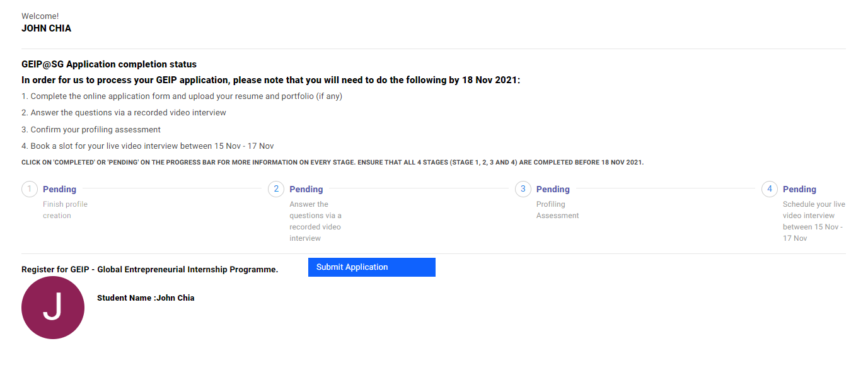Select the 'Finish profile creation' step description
This screenshot has width=868, height=370.
pyautogui.click(x=65, y=210)
